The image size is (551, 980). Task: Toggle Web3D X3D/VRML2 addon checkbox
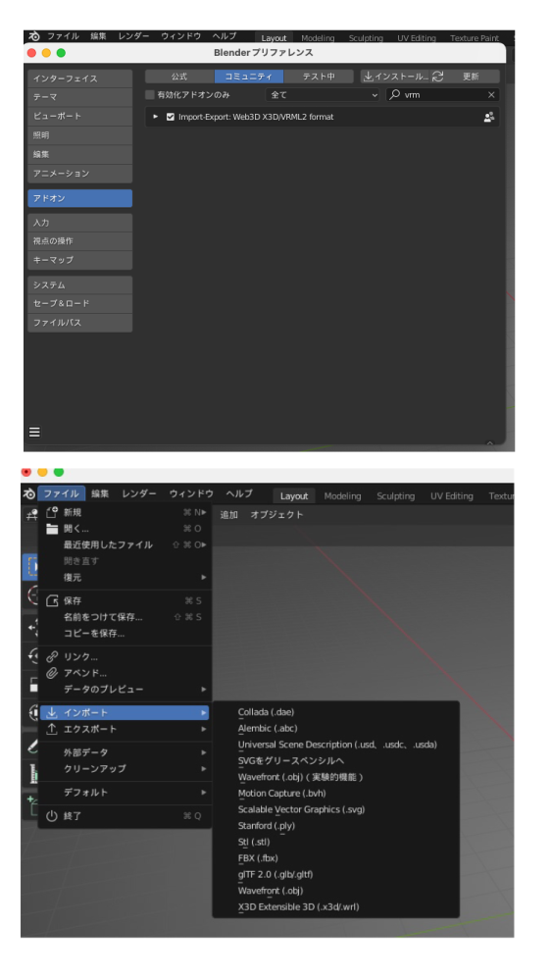click(171, 117)
